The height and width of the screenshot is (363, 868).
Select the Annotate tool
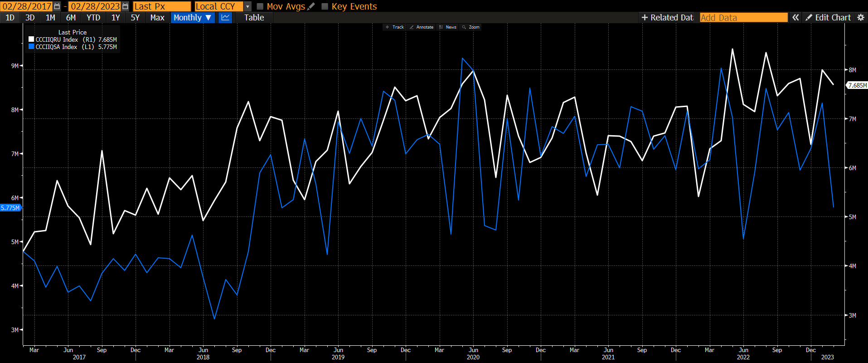[x=422, y=27]
